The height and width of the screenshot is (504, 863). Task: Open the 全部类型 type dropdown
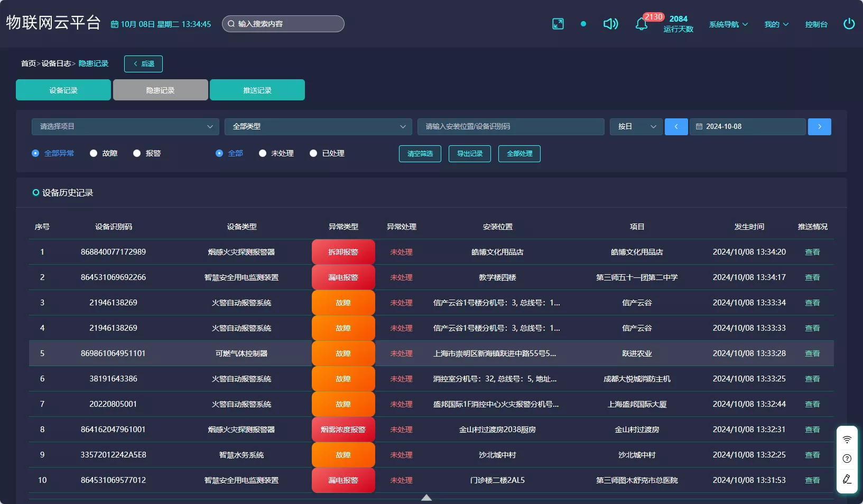(x=318, y=127)
